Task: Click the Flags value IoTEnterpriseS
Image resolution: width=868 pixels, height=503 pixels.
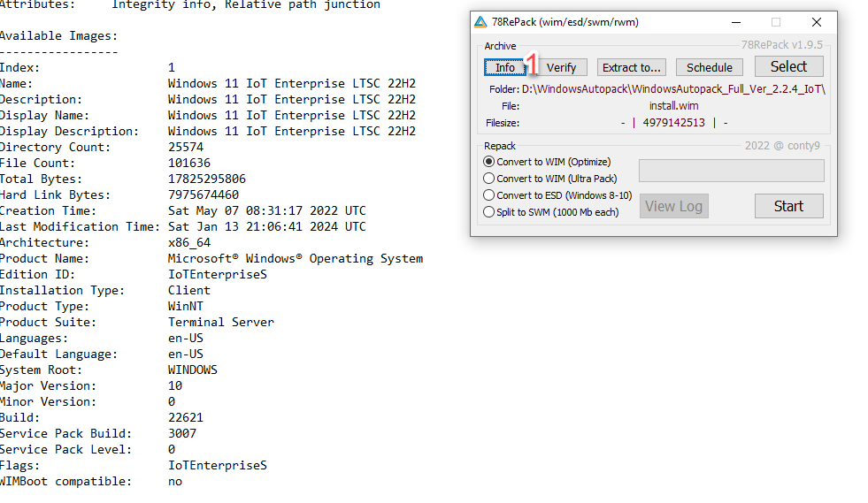Action: (x=218, y=466)
